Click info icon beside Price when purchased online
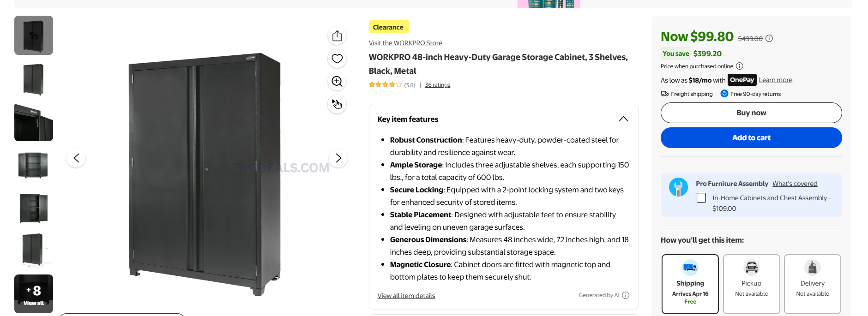The image size is (868, 316). 740,66
